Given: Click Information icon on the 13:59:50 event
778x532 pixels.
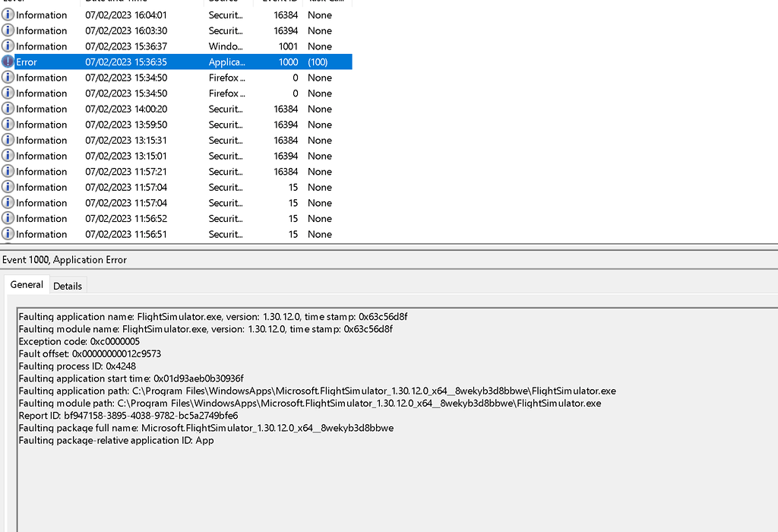Looking at the screenshot, I should click(8, 124).
